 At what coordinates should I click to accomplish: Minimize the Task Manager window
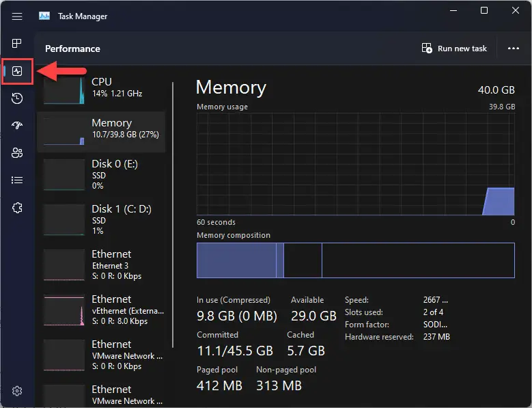[453, 10]
